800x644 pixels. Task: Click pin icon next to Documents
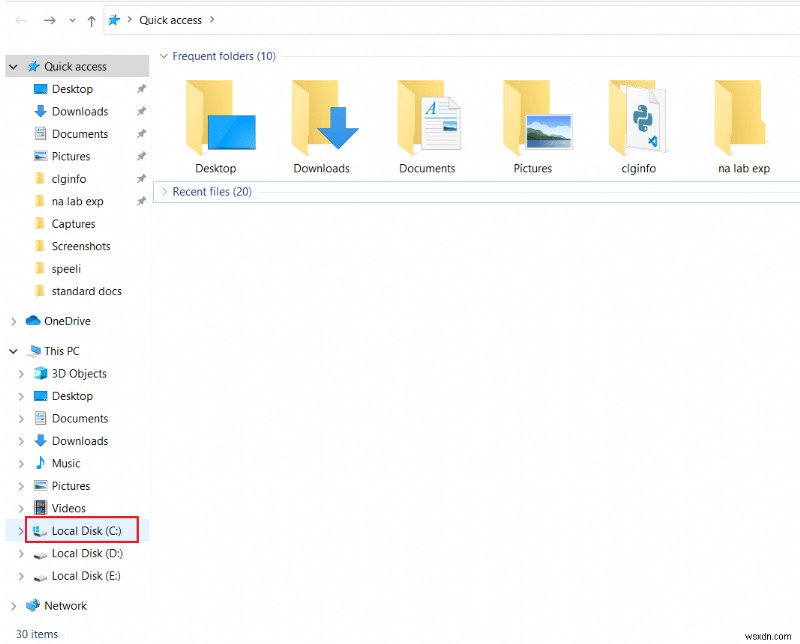tap(141, 134)
